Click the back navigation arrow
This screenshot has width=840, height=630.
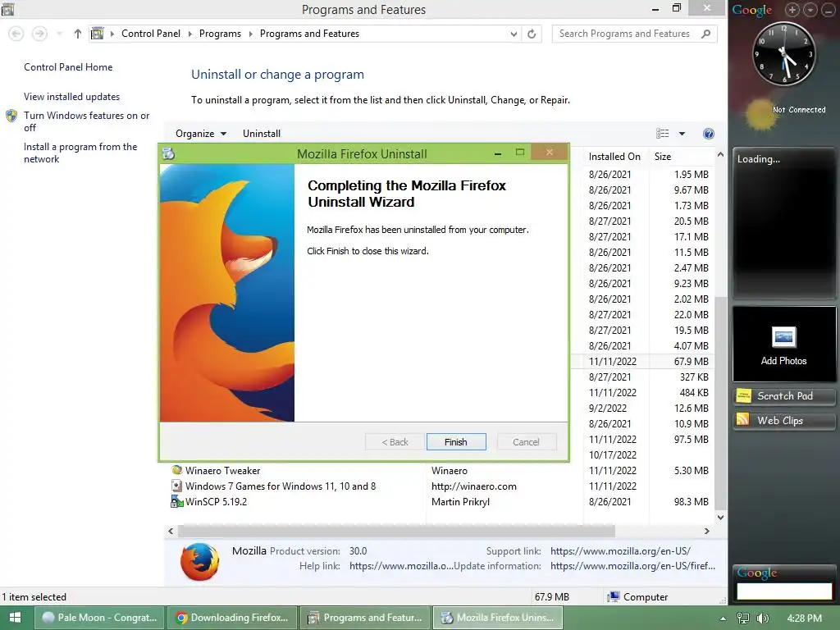point(16,34)
